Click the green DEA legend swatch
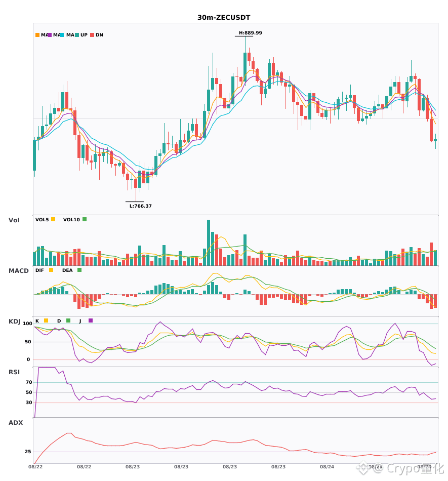Image resolution: width=448 pixels, height=481 pixels. (x=79, y=270)
